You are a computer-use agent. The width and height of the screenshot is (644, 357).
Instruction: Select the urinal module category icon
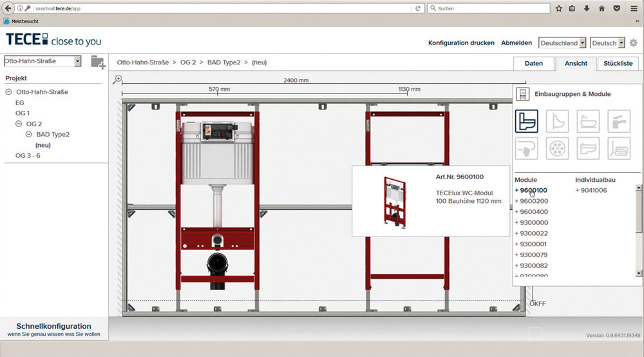click(557, 121)
